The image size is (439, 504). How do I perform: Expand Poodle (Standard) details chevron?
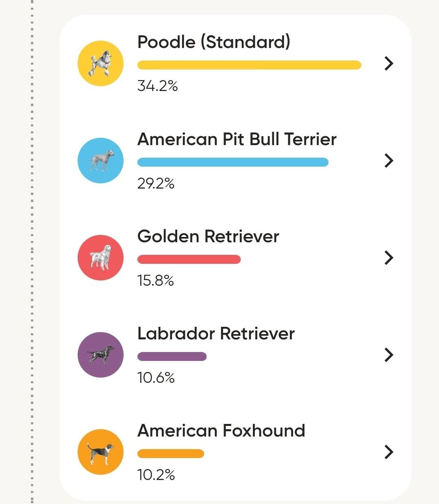click(389, 63)
